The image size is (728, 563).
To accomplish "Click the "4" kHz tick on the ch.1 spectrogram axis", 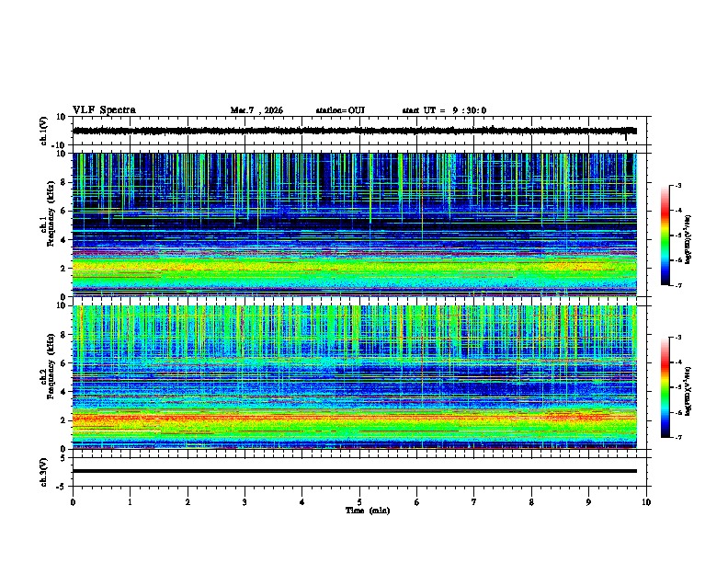I will [x=63, y=240].
